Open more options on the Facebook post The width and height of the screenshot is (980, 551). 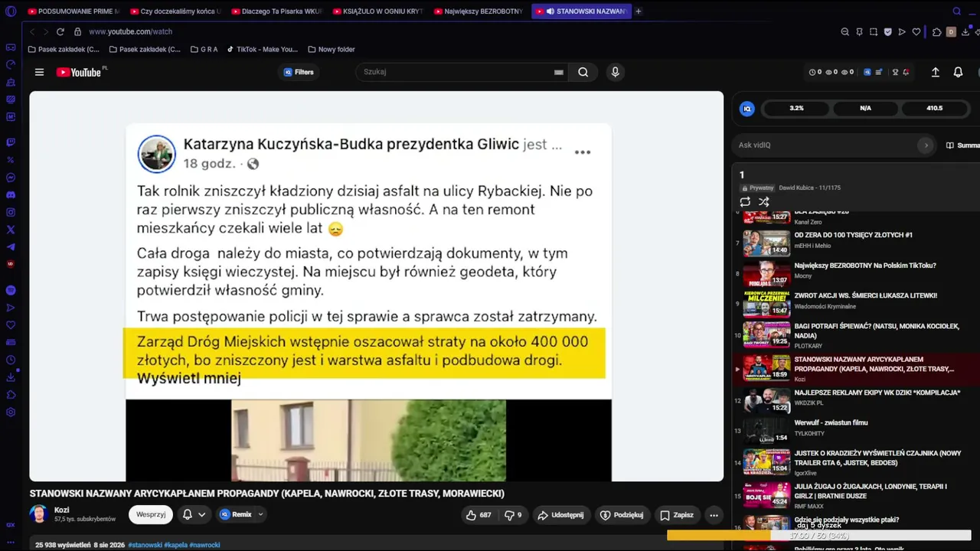point(583,152)
